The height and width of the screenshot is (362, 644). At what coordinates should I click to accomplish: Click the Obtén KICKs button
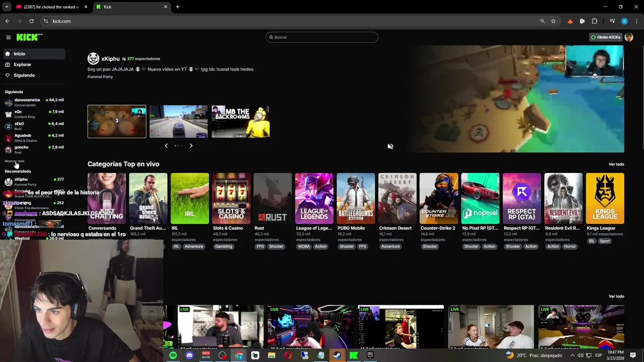click(x=606, y=37)
